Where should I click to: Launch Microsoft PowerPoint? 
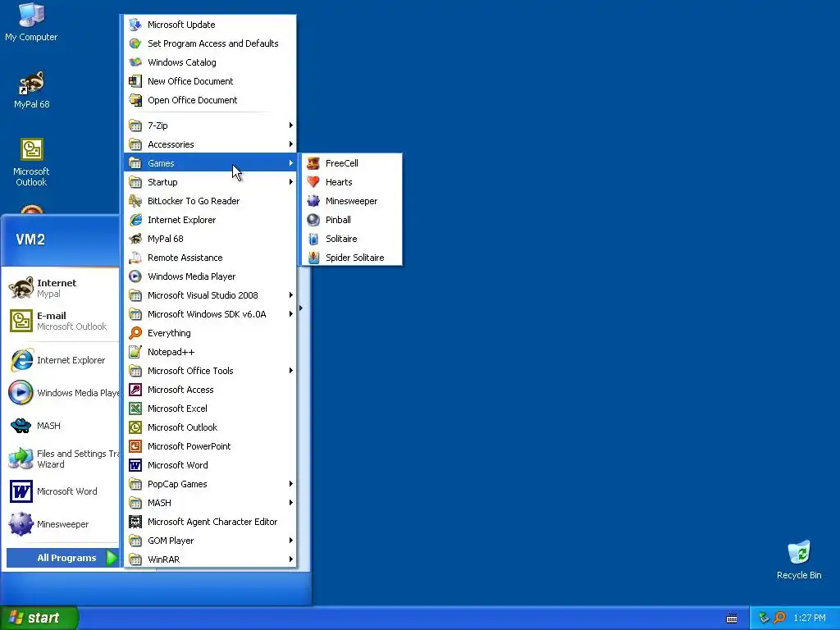click(210, 446)
